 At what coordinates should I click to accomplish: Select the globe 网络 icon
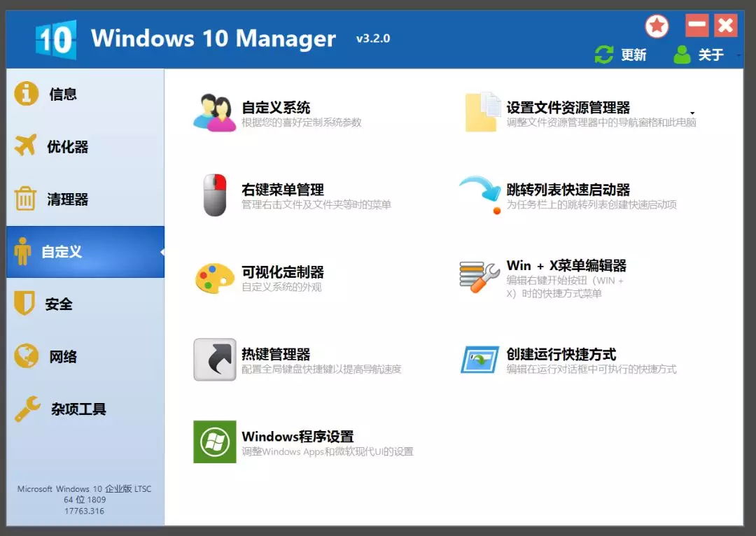click(x=26, y=355)
